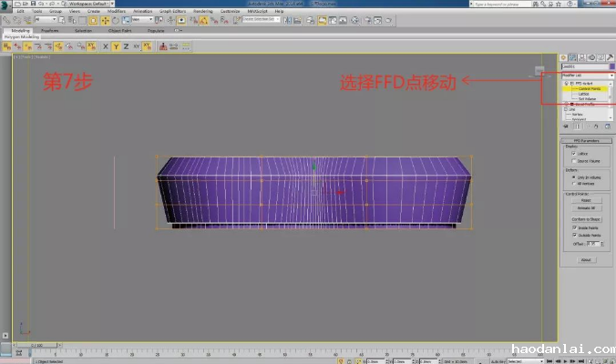Collapse the FFD modifier sub-object tree
The height and width of the screenshot is (364, 616).
pos(572,84)
